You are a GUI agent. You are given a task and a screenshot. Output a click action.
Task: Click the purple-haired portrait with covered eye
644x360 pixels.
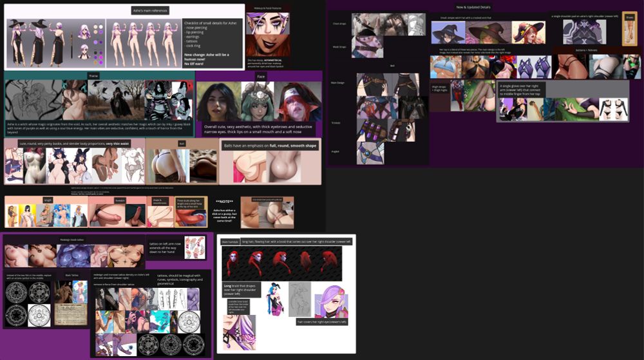pyautogui.click(x=331, y=301)
